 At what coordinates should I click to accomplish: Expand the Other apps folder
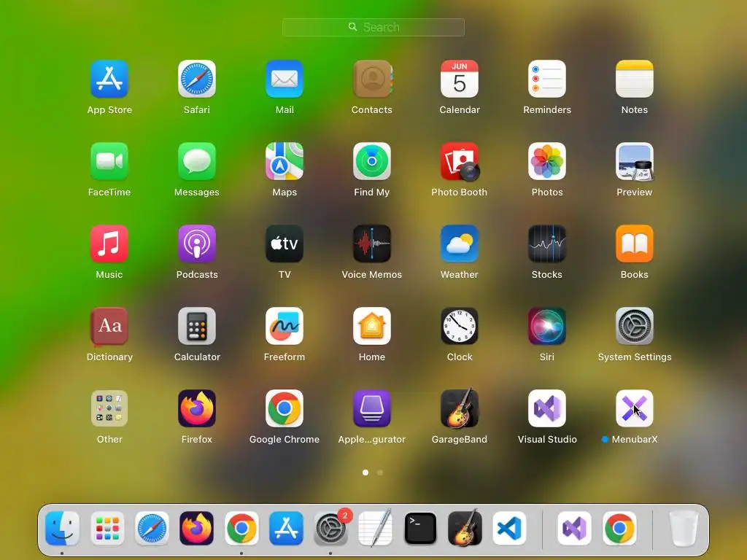(109, 408)
